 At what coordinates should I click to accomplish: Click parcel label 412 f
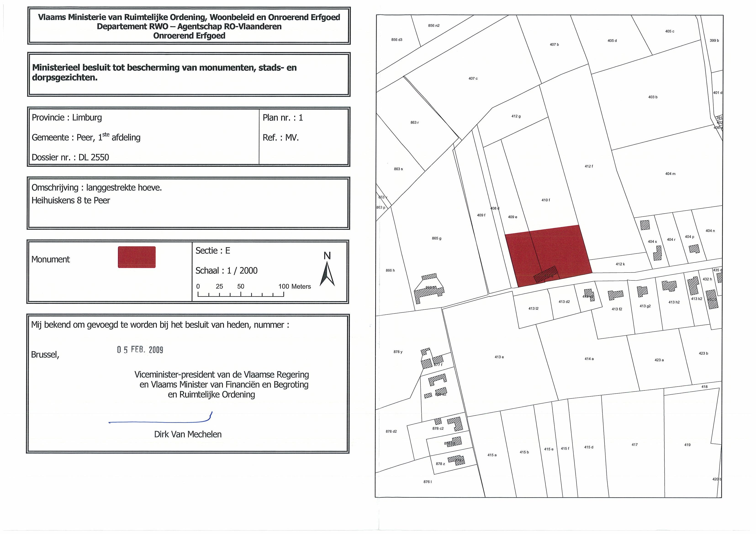click(x=589, y=167)
